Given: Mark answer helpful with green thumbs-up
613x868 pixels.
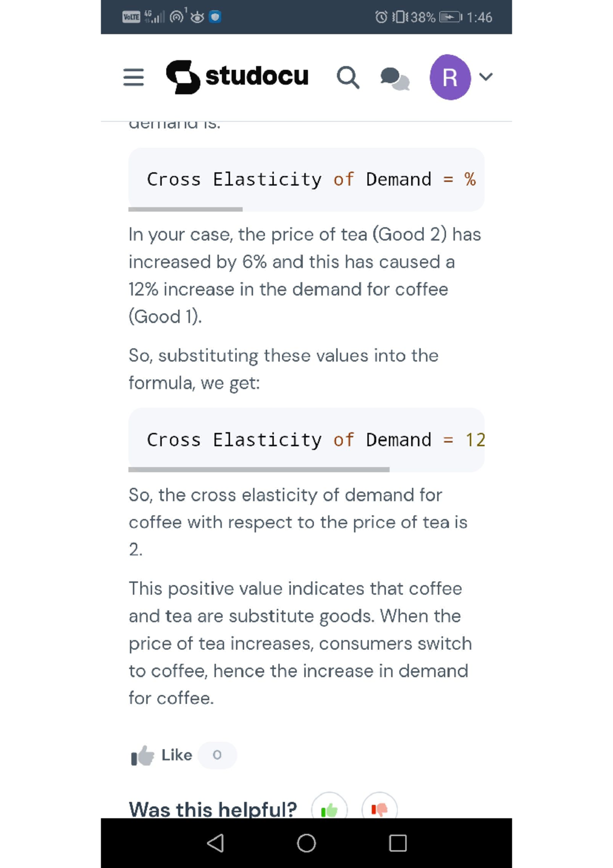Looking at the screenshot, I should (329, 809).
